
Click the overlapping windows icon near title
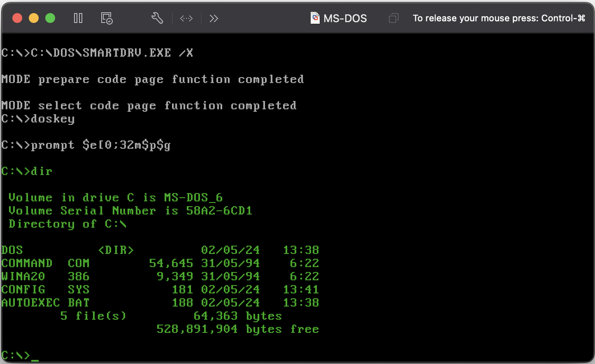[x=394, y=19]
